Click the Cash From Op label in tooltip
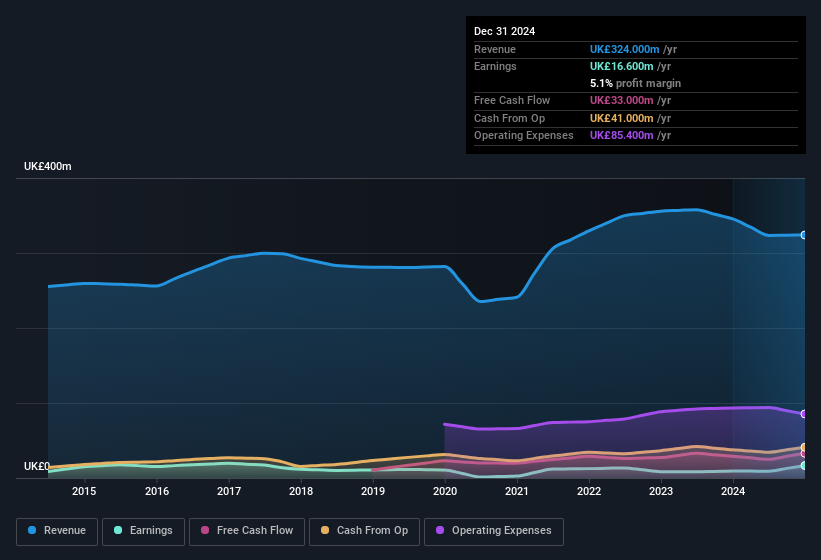 509,118
